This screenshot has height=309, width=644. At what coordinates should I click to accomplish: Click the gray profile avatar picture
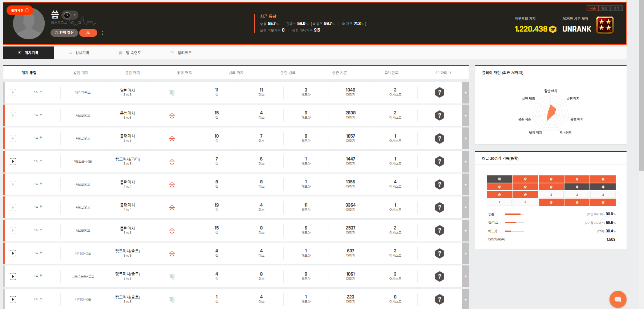coord(29,24)
